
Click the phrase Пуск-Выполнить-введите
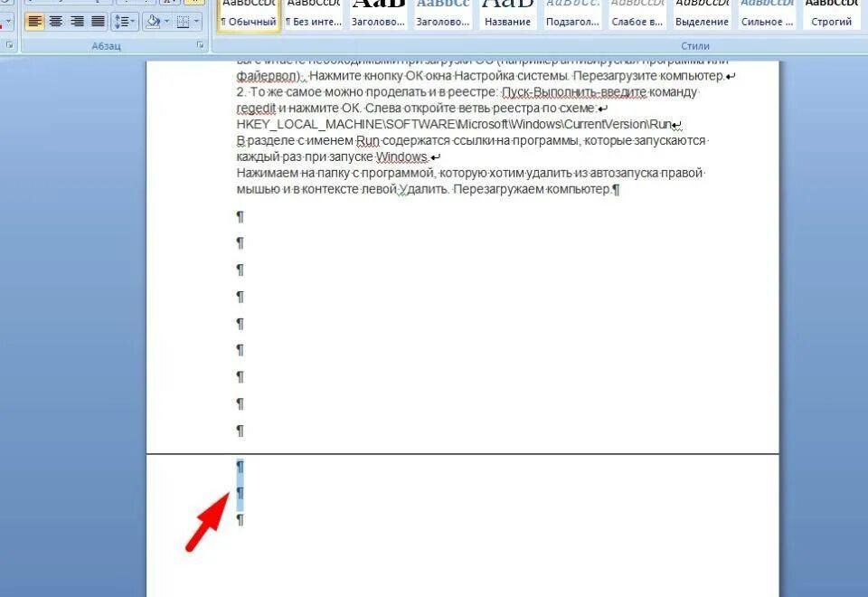coord(574,92)
